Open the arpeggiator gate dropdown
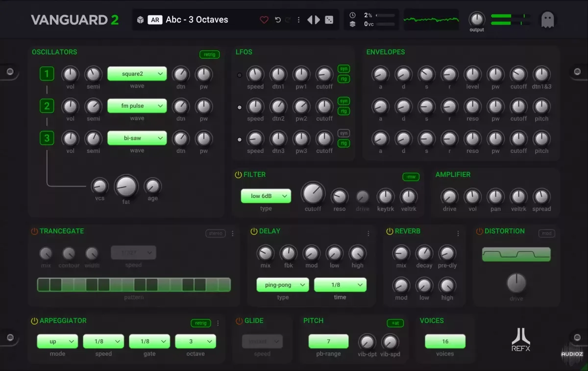The width and height of the screenshot is (588, 371). (x=149, y=342)
